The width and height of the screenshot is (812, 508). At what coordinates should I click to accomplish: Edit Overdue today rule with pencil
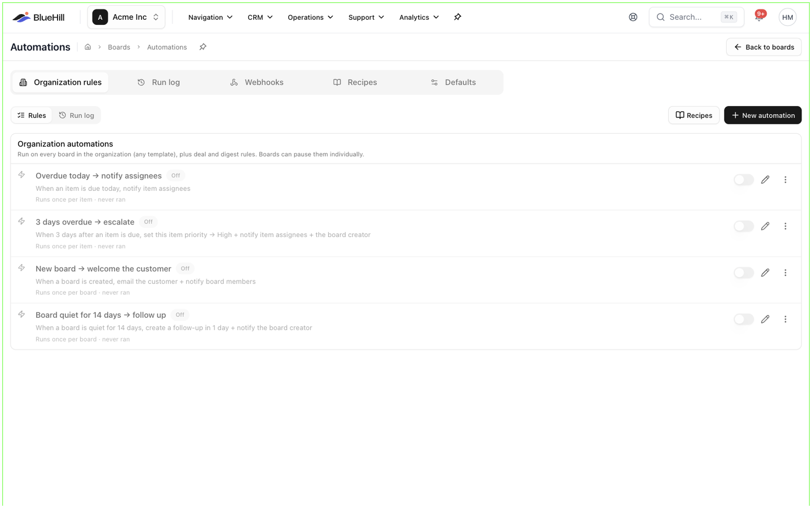point(765,179)
